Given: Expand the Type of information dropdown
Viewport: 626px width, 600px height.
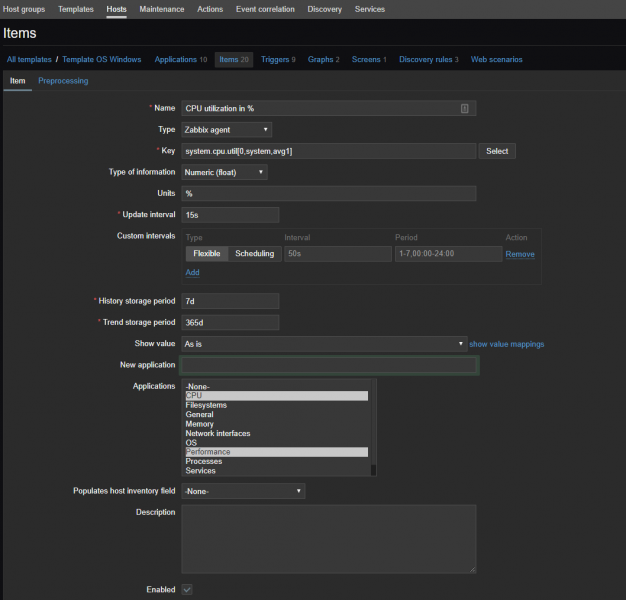Looking at the screenshot, I should [224, 172].
